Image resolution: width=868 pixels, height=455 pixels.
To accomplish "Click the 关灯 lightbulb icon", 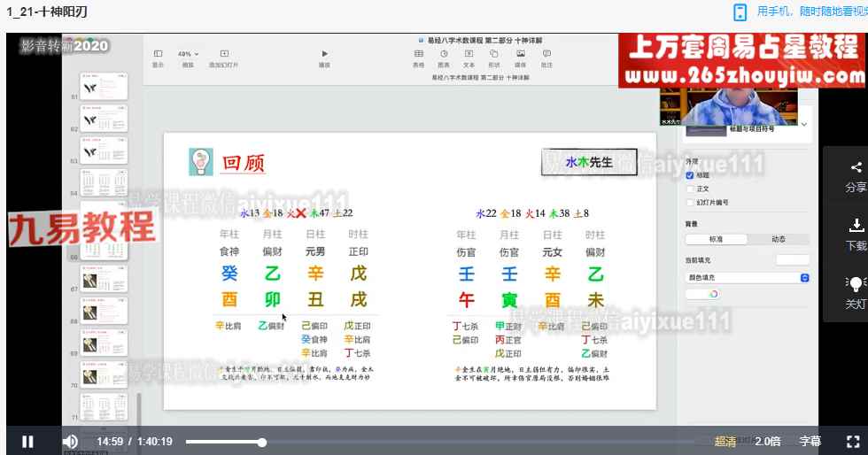I will 856,284.
